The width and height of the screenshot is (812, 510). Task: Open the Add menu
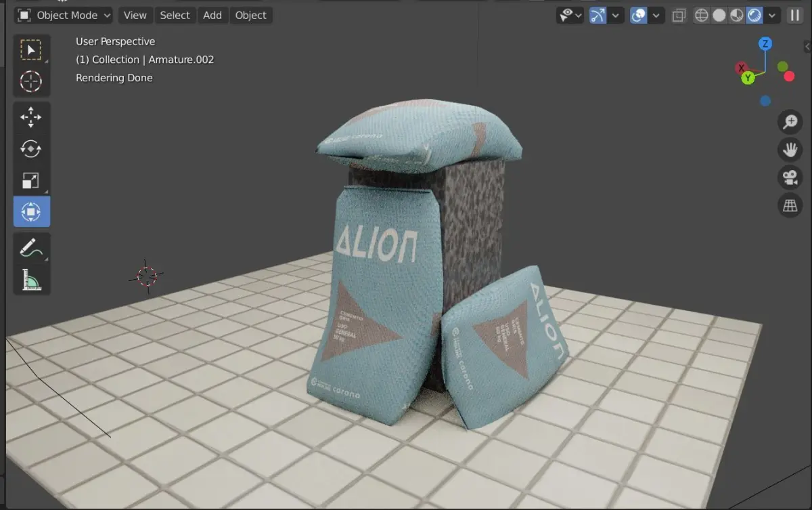coord(212,15)
